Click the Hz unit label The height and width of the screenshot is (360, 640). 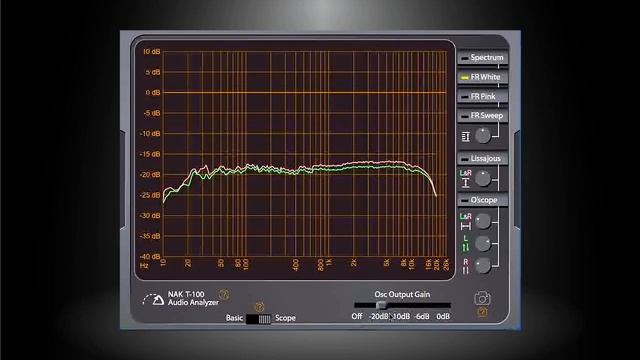[144, 266]
